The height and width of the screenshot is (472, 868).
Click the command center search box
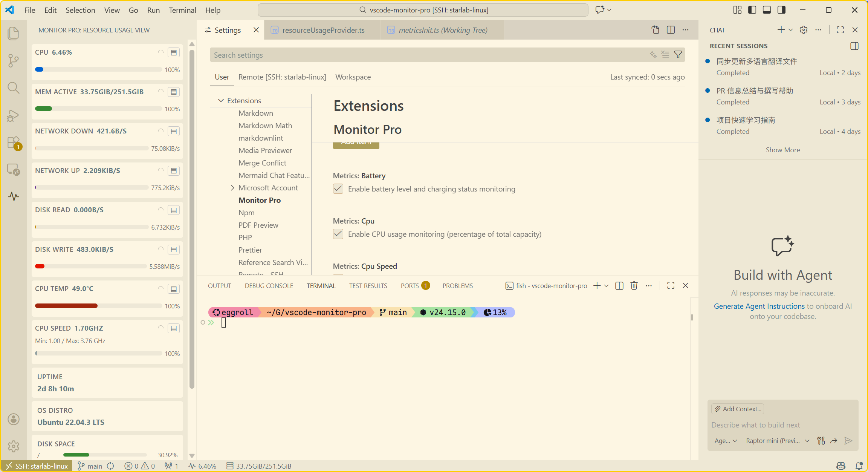[423, 10]
